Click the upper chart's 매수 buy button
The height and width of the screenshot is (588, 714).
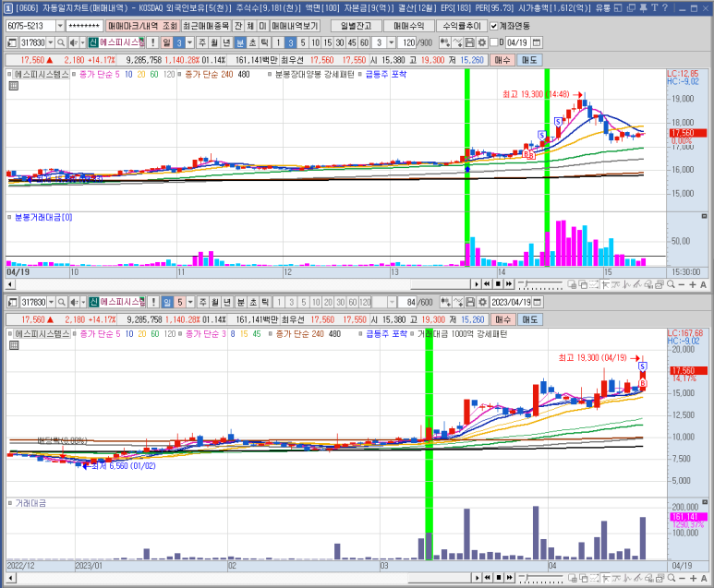[502, 60]
